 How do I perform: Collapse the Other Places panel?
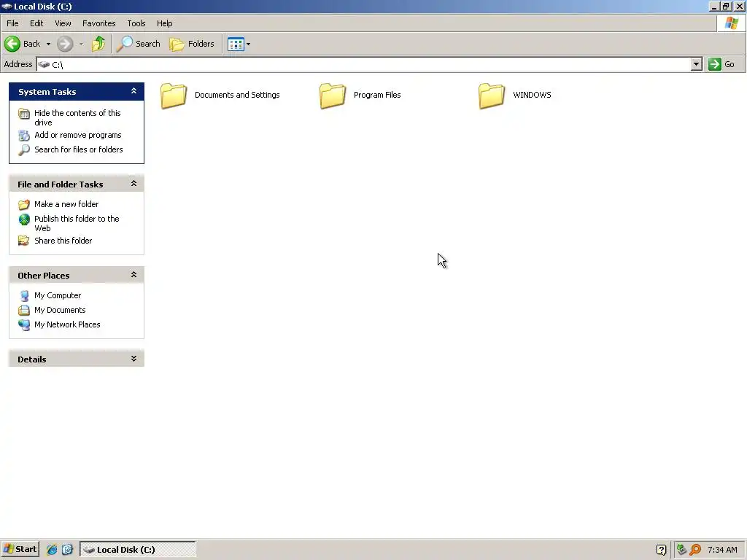click(x=134, y=275)
